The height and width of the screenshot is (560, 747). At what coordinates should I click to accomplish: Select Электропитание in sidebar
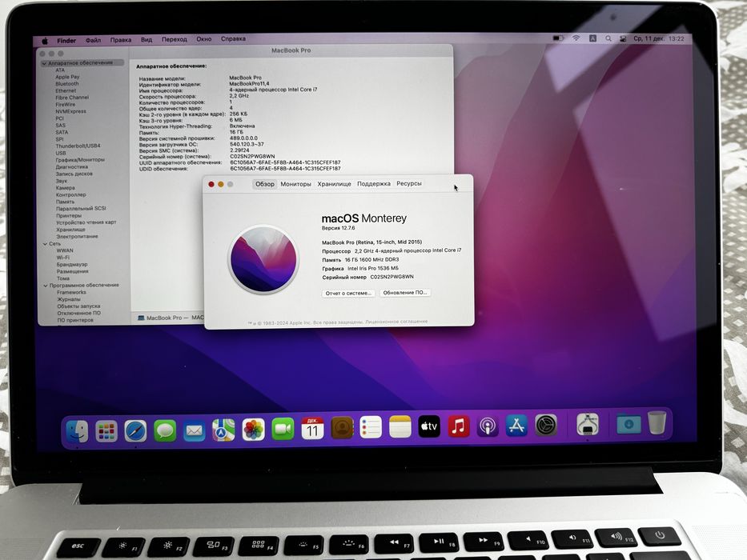pos(77,237)
